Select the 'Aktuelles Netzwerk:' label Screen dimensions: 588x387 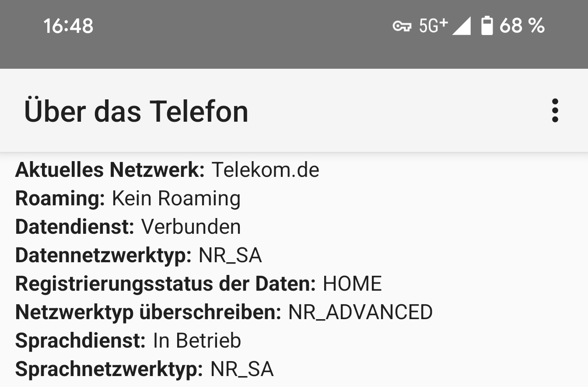[110, 170]
